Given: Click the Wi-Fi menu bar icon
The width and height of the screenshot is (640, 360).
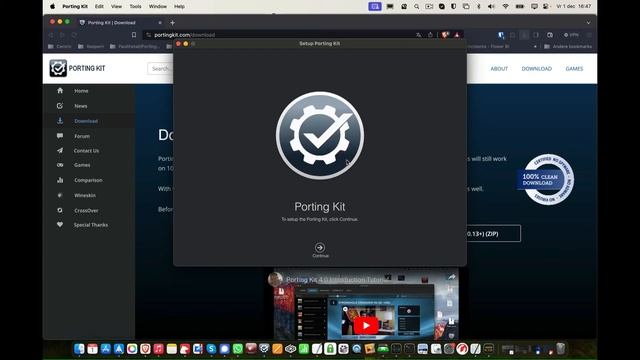Looking at the screenshot, I should tap(505, 7).
